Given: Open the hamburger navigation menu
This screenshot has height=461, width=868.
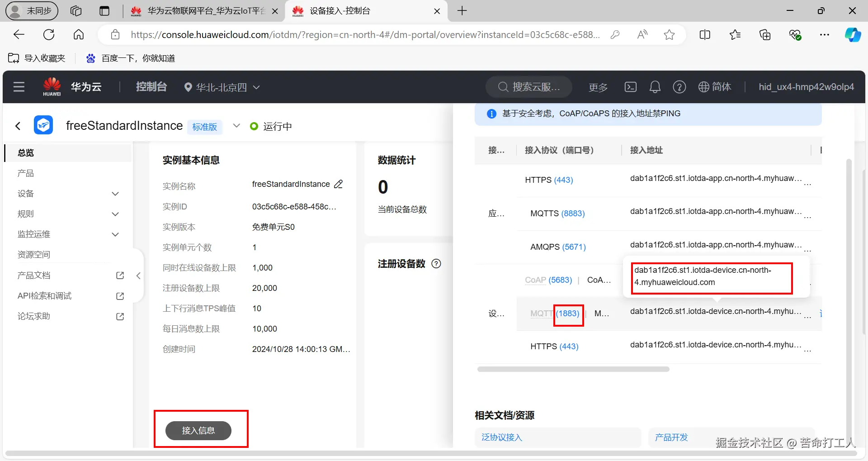Looking at the screenshot, I should (x=19, y=87).
